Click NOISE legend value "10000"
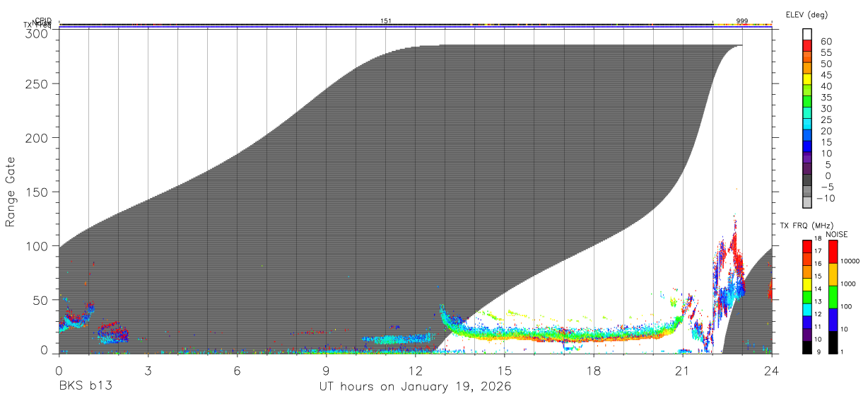The width and height of the screenshot is (868, 401). coord(849,261)
